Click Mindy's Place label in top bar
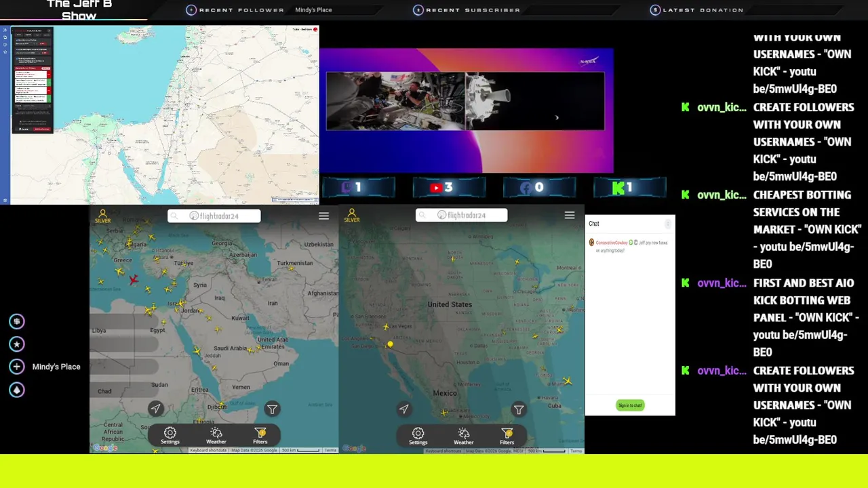This screenshot has height=488, width=868. [x=313, y=10]
